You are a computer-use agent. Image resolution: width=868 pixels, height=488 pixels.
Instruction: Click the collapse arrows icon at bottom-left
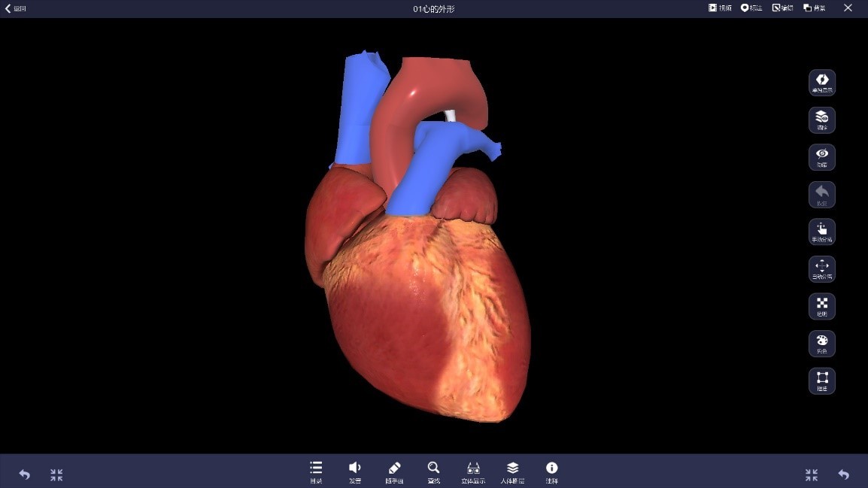[x=56, y=474]
